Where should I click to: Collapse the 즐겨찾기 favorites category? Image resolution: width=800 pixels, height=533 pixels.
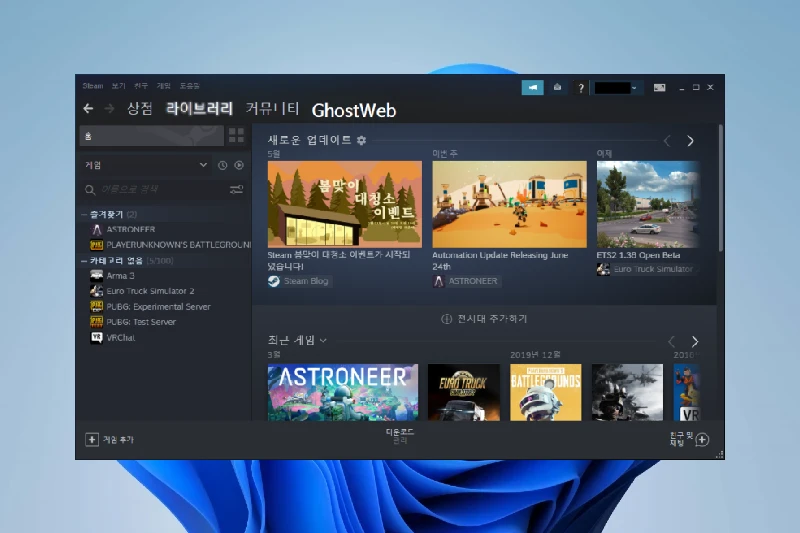pos(83,214)
